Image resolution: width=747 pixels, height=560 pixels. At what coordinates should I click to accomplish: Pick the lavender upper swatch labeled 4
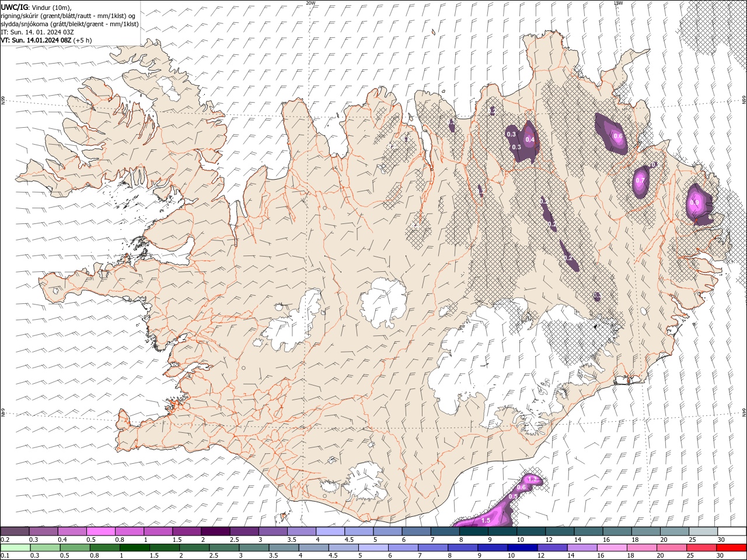(330, 531)
